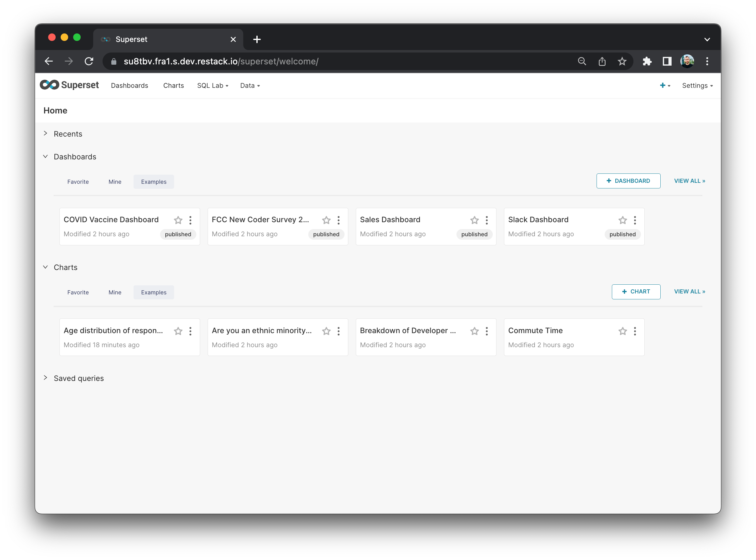Open the Chrome profile avatar
The image size is (756, 560).
[x=687, y=61]
